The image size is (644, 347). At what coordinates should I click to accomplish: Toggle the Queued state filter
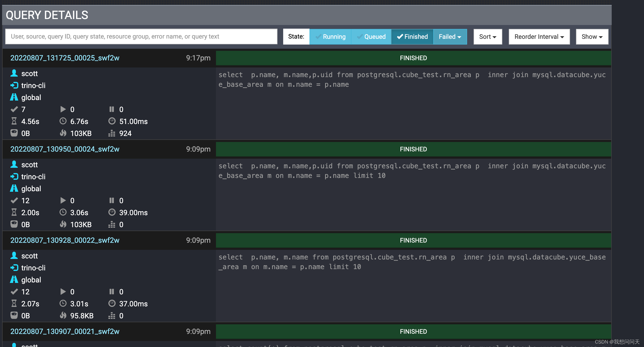pyautogui.click(x=371, y=37)
